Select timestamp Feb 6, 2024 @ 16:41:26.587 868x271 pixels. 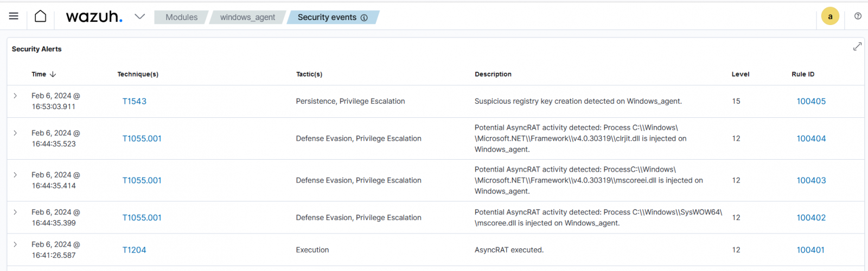(x=56, y=250)
